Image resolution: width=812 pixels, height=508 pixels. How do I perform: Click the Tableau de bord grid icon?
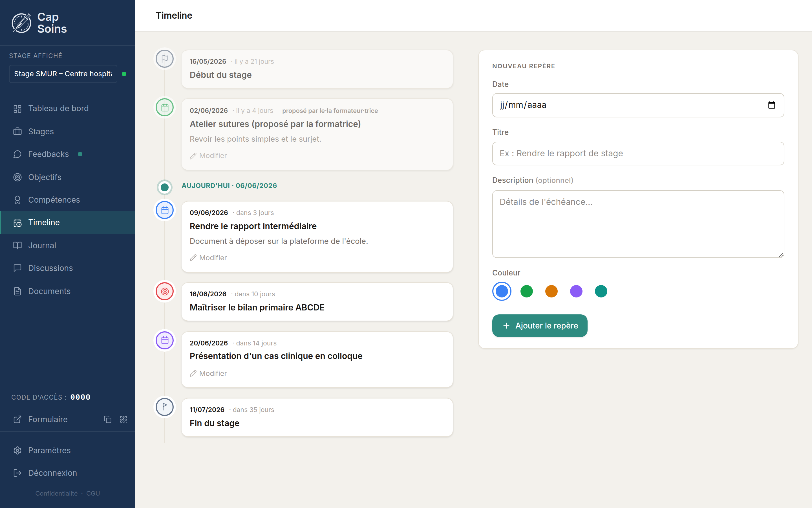tap(17, 109)
